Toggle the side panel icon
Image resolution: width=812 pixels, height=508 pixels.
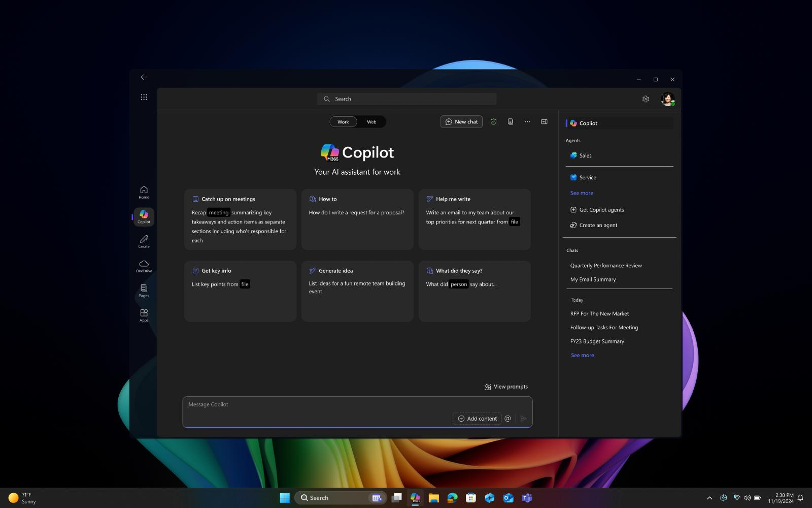(x=544, y=122)
